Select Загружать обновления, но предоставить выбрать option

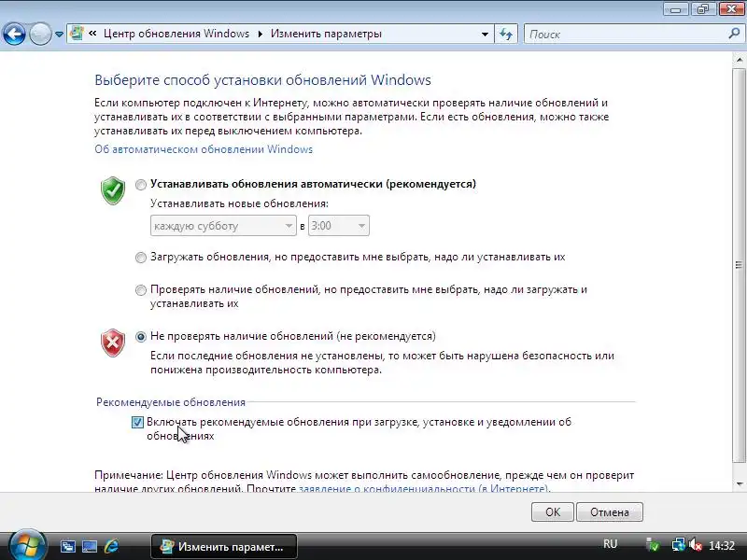pos(141,258)
